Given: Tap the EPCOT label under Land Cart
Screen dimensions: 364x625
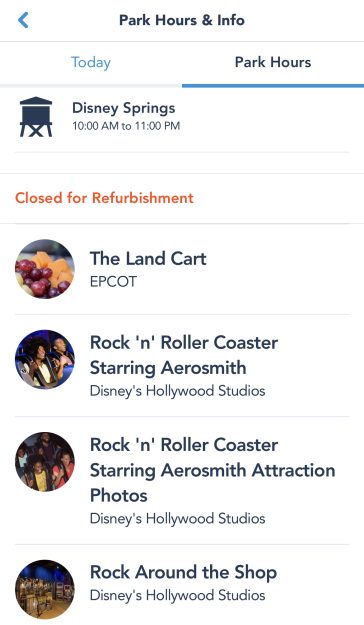Looking at the screenshot, I should click(x=113, y=281).
